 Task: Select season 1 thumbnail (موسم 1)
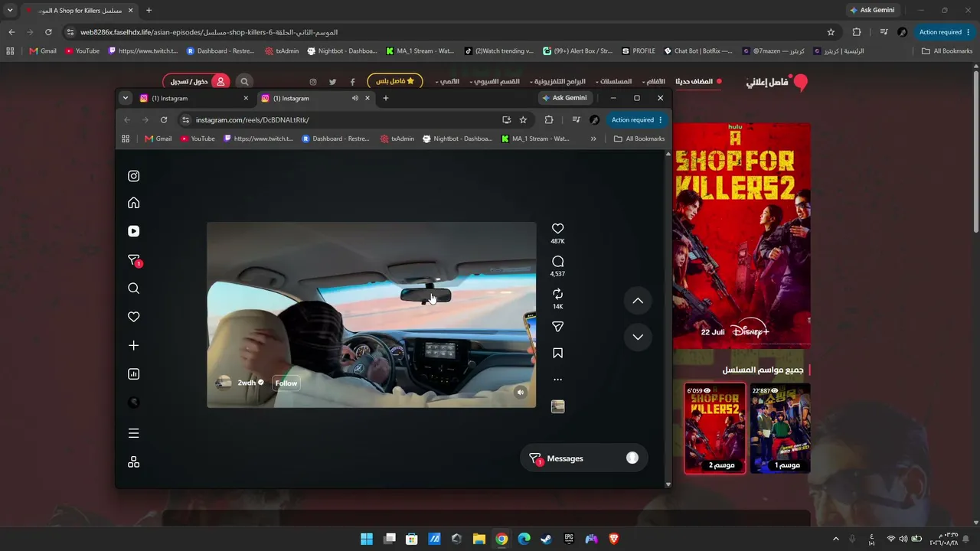pyautogui.click(x=780, y=429)
